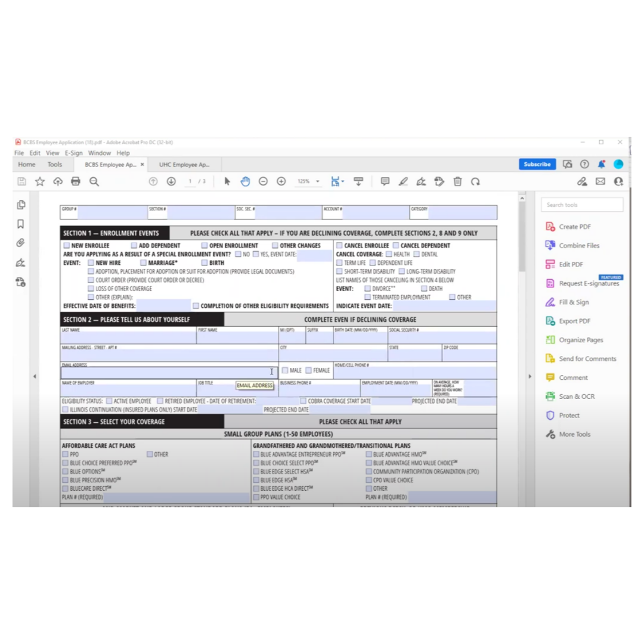Click the share link icon
Image resolution: width=644 pixels, height=644 pixels.
(x=582, y=181)
